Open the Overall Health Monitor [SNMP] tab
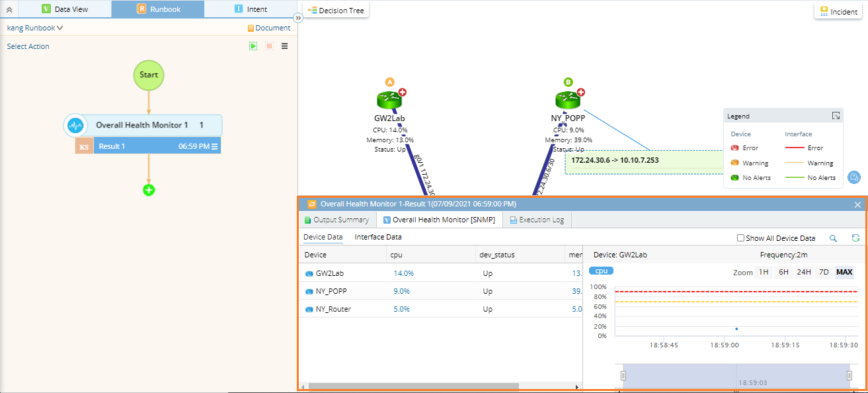Image resolution: width=868 pixels, height=393 pixels. (x=440, y=220)
